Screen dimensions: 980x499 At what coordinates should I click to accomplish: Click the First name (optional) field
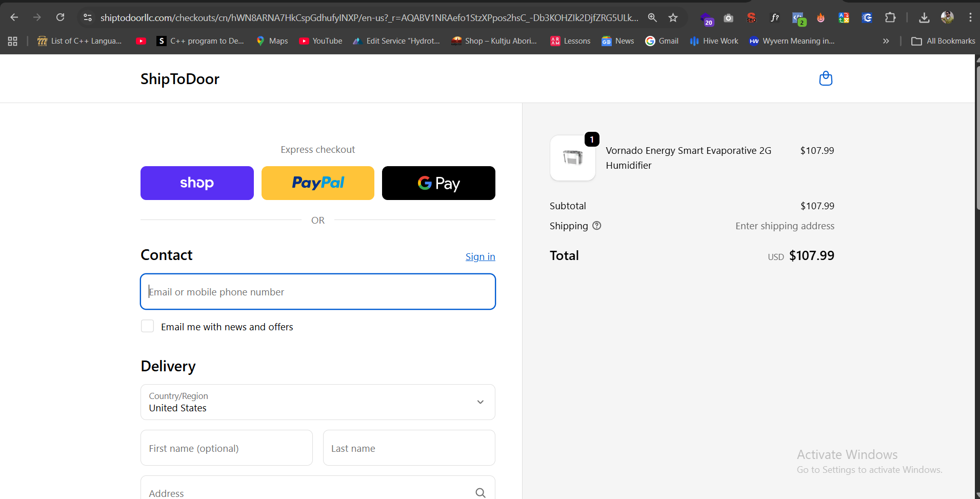coord(227,448)
